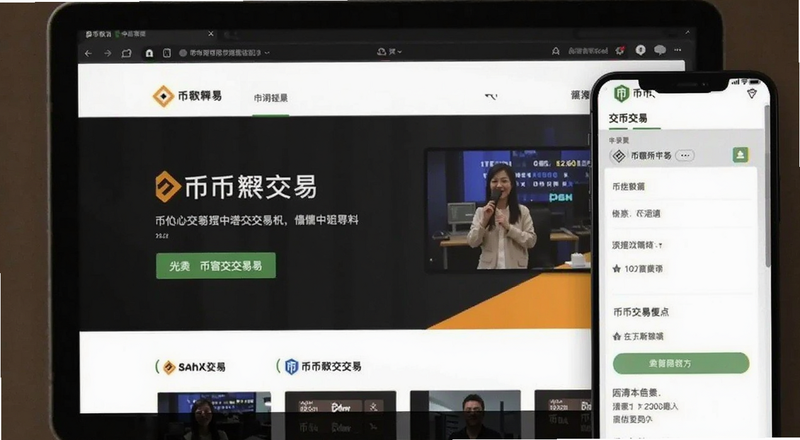Click the lock icon before the address bar
The height and width of the screenshot is (440, 800).
[149, 53]
